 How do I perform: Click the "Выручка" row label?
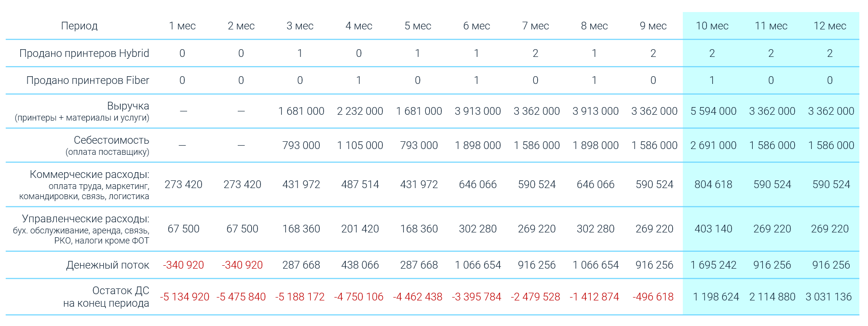128,106
